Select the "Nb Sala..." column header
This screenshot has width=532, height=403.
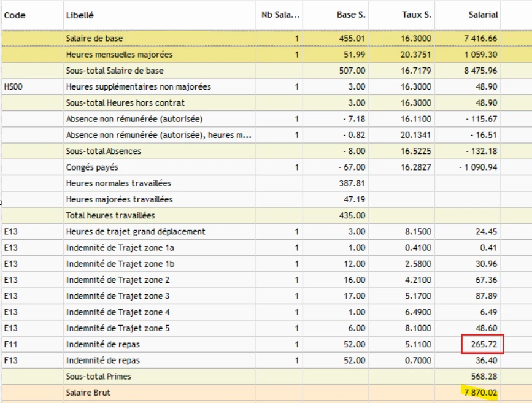coord(280,15)
